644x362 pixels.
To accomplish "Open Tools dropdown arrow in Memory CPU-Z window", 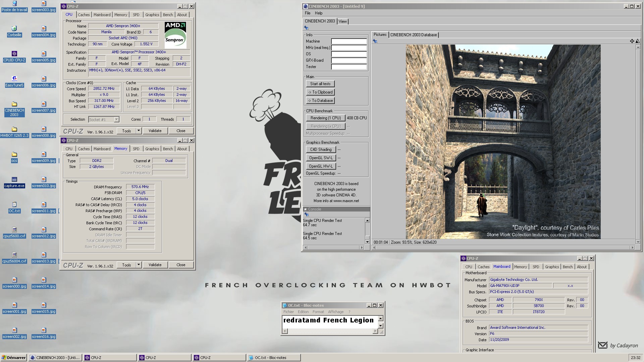I will click(x=139, y=265).
